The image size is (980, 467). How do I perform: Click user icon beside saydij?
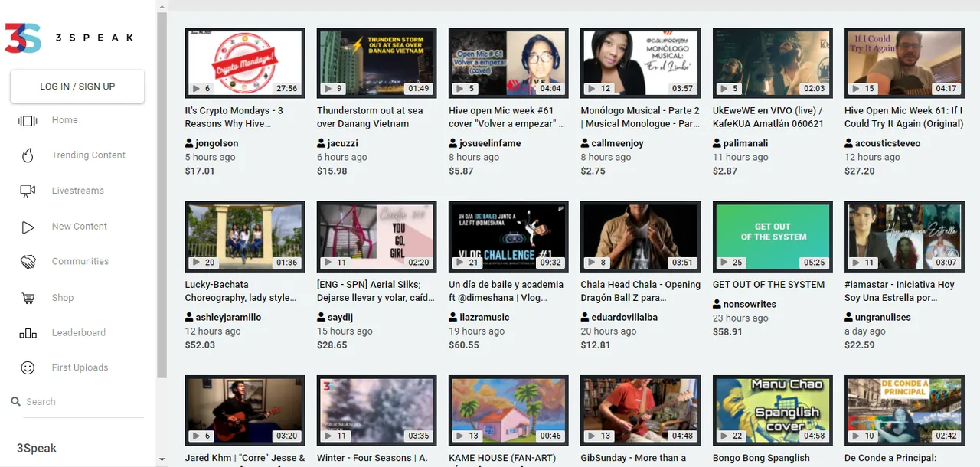(x=321, y=317)
